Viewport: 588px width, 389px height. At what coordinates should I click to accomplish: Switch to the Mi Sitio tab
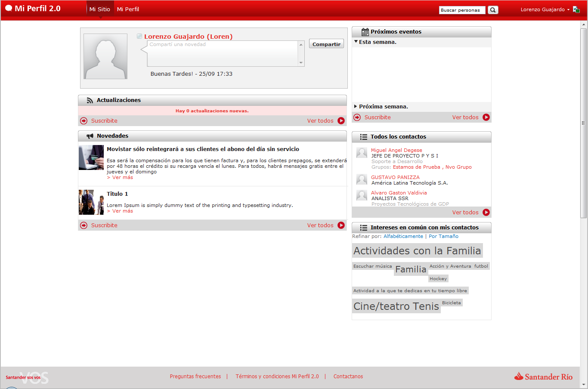(x=100, y=9)
